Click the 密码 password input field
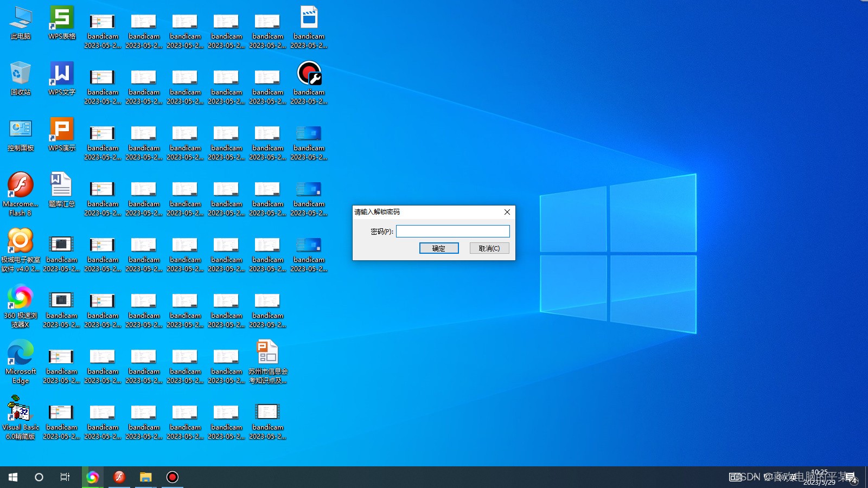 (x=452, y=232)
